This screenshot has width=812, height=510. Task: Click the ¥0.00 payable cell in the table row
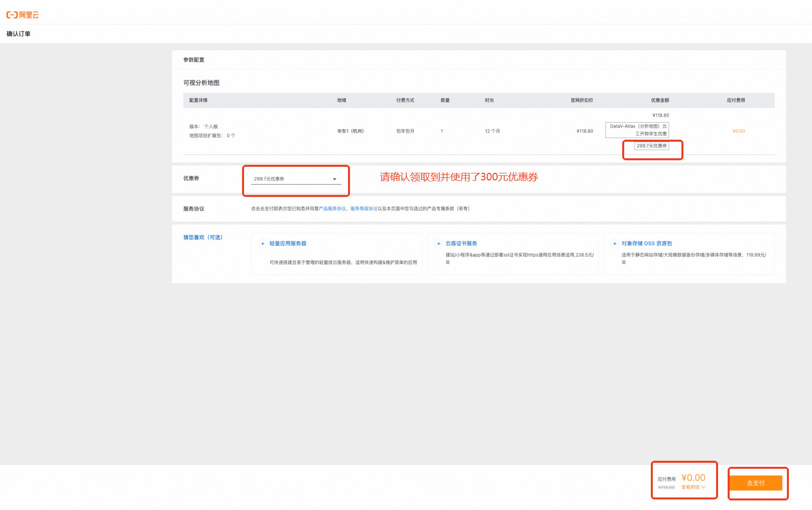[x=739, y=131]
